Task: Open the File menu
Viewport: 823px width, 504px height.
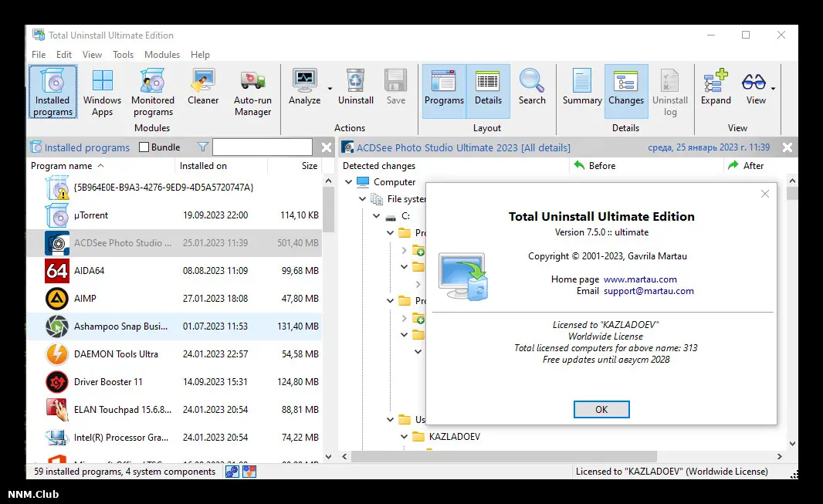Action: (39, 55)
